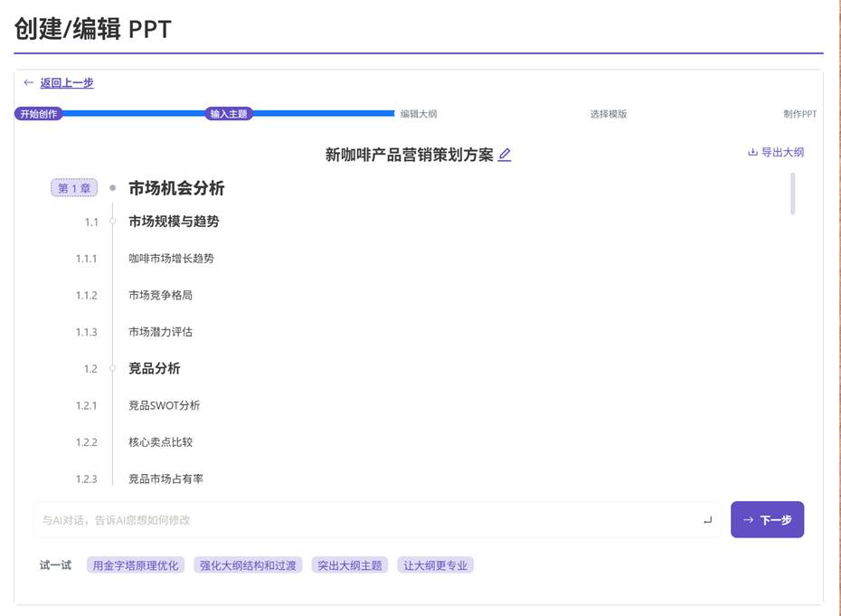Image resolution: width=841 pixels, height=616 pixels.
Task: Collapse 市场机会分析 using its bullet marker
Action: pos(112,189)
